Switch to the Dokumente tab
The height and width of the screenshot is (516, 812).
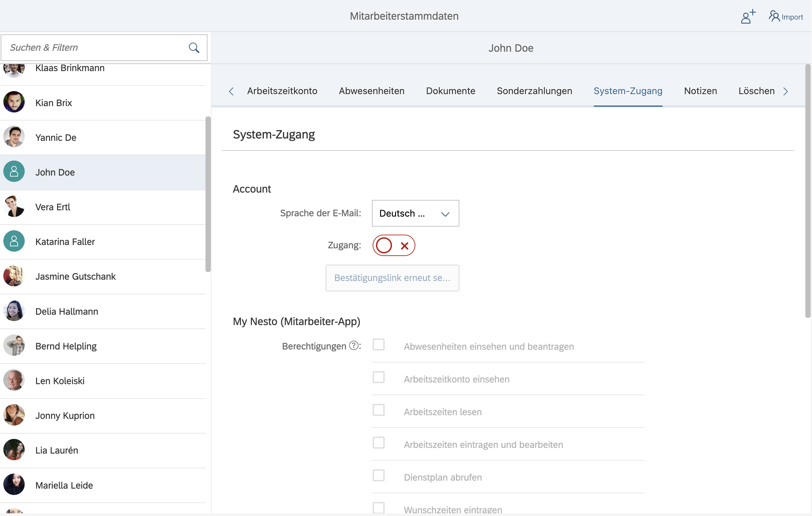(450, 91)
